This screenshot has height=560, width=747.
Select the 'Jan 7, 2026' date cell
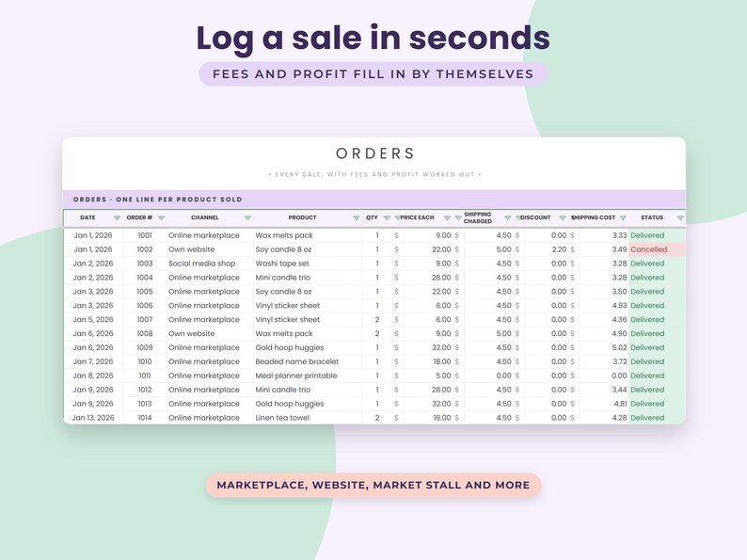pyautogui.click(x=93, y=361)
